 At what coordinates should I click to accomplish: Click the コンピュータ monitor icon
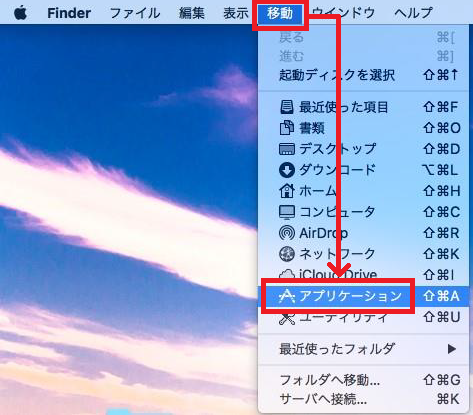tap(286, 212)
